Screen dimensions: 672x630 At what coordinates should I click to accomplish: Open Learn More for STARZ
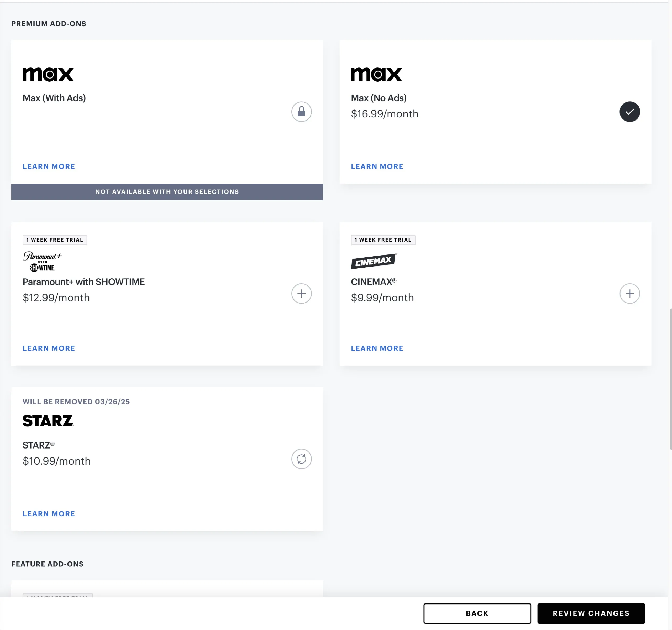click(x=49, y=513)
